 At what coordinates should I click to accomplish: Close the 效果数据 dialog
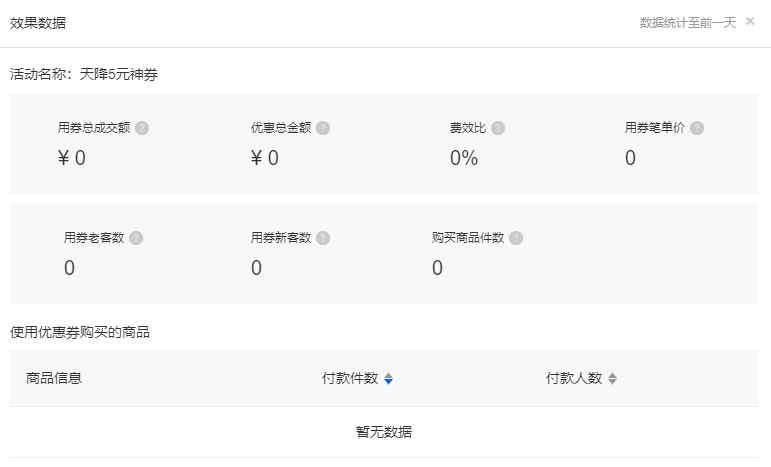(x=750, y=21)
